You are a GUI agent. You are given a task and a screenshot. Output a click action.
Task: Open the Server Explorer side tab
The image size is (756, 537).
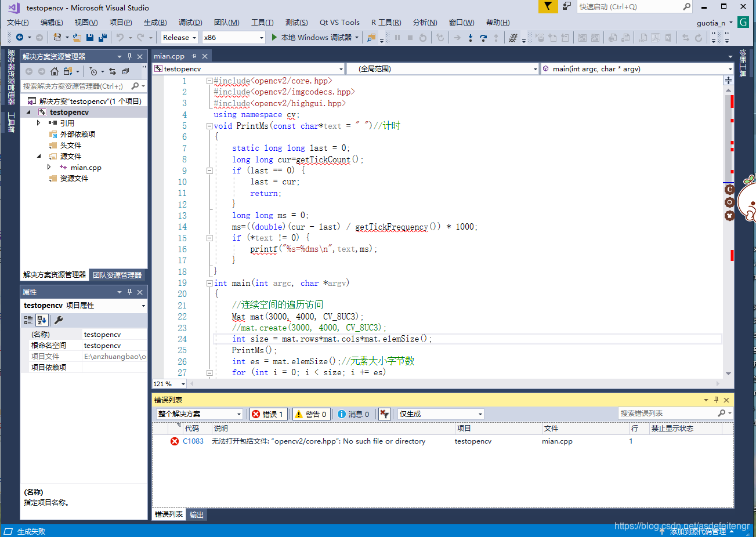click(x=11, y=77)
